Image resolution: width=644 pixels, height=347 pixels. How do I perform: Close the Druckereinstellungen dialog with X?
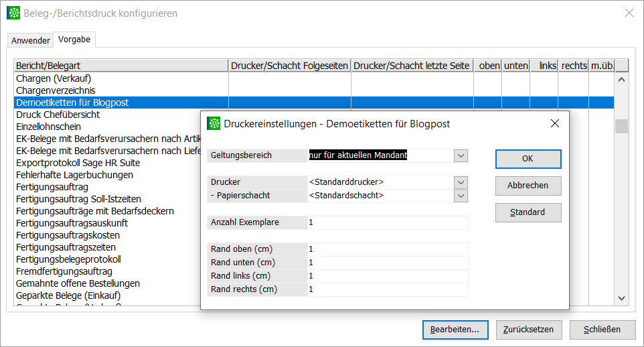[x=555, y=123]
